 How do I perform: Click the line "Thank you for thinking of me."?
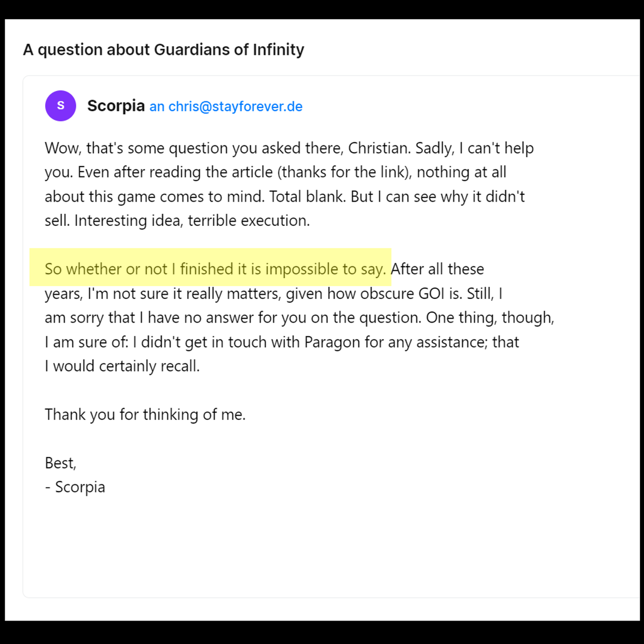[145, 414]
